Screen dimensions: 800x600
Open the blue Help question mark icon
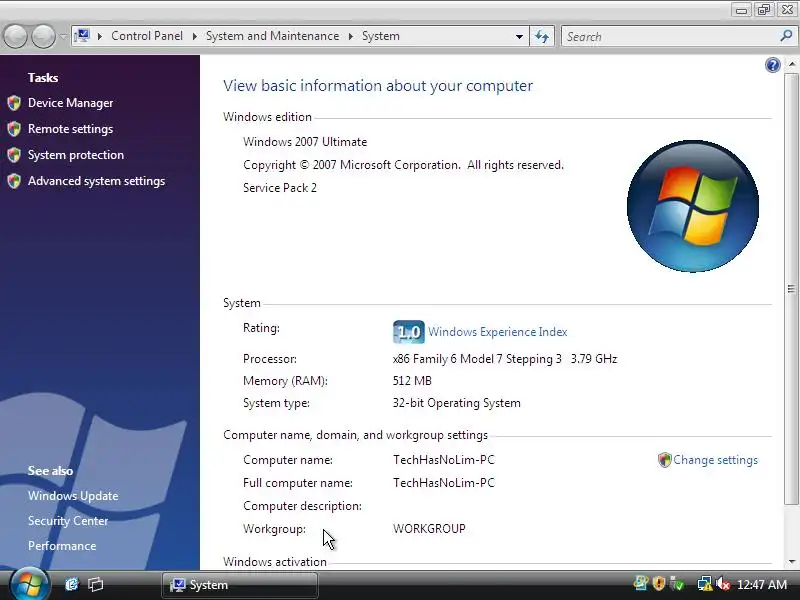772,65
